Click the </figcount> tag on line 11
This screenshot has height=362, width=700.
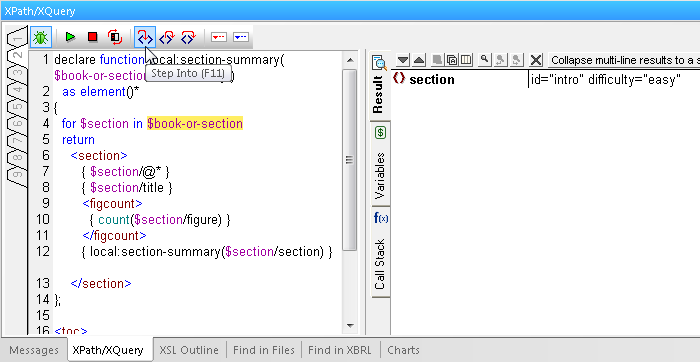[114, 236]
